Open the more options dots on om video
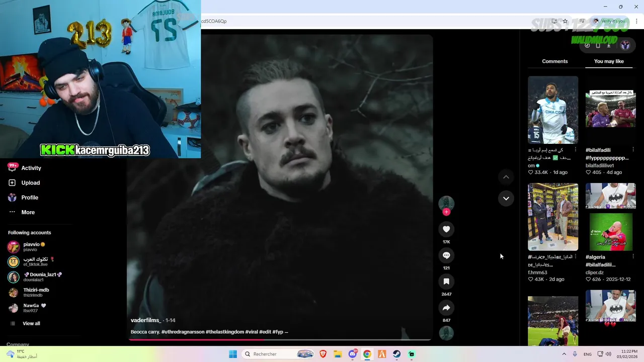Viewport: 644px width, 362px height. [576, 150]
